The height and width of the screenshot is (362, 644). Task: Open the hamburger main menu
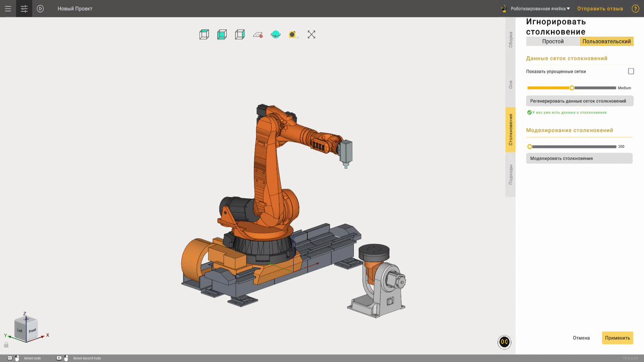8,9
